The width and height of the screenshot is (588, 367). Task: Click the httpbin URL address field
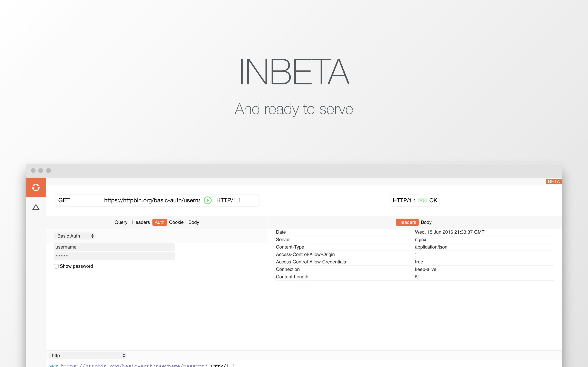coord(152,200)
